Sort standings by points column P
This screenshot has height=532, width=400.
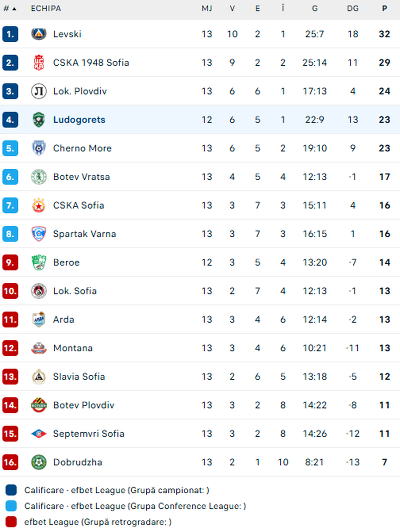click(384, 8)
